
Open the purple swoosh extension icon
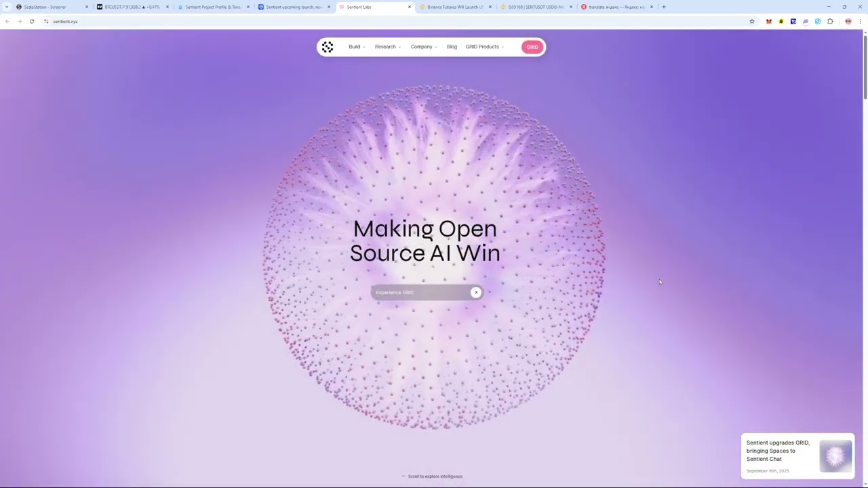(x=806, y=21)
